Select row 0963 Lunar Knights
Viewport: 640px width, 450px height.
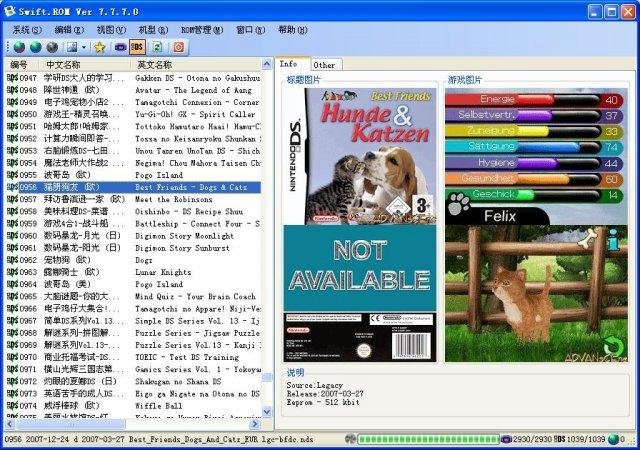click(133, 272)
